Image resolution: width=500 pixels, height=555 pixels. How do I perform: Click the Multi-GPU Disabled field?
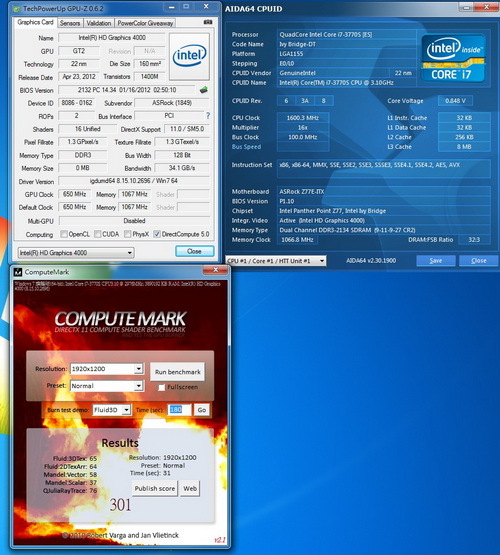click(x=134, y=221)
